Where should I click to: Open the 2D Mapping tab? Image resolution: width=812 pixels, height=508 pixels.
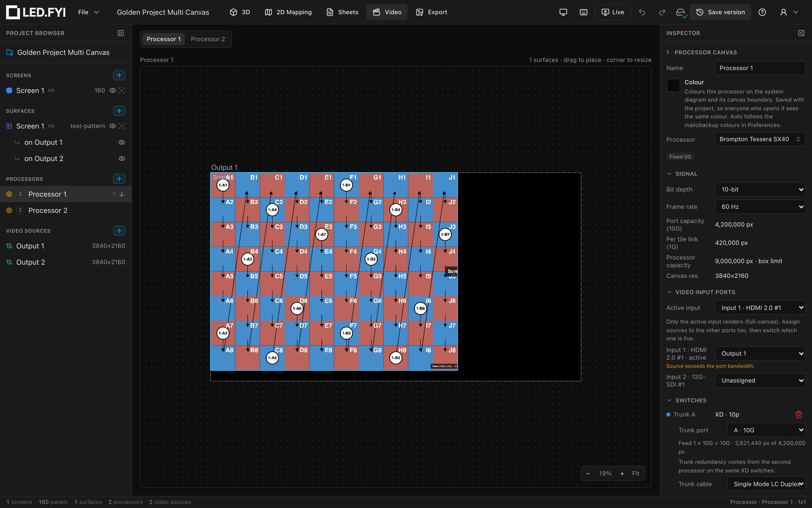288,12
